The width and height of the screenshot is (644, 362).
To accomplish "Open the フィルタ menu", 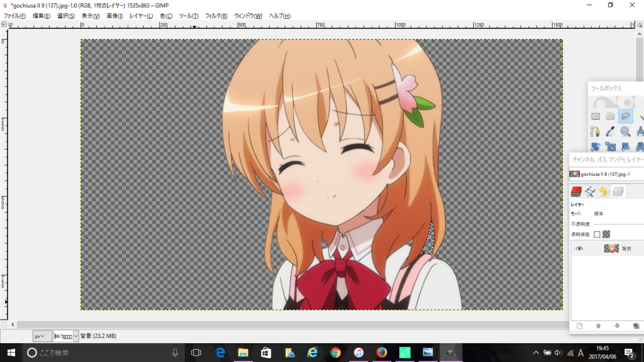I will tap(215, 15).
